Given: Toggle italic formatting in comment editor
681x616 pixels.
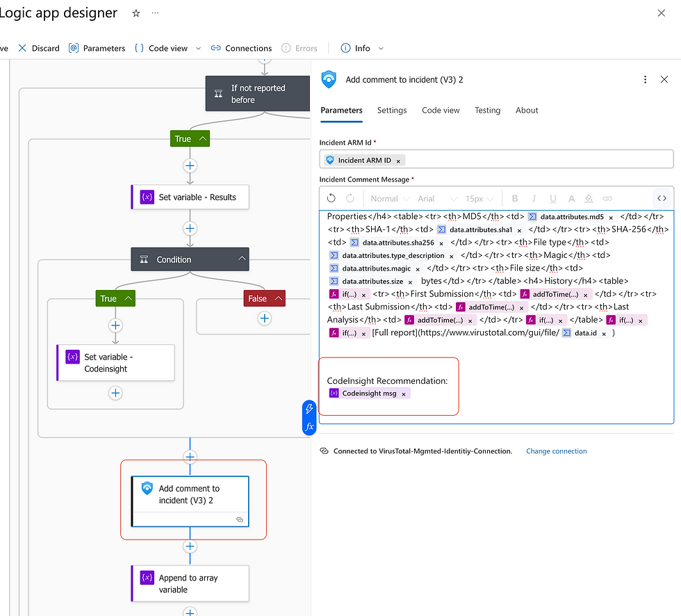Looking at the screenshot, I should pos(534,198).
